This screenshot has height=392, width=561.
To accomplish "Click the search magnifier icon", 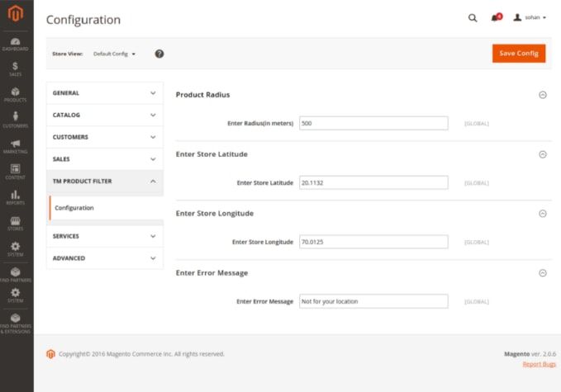I will point(473,17).
